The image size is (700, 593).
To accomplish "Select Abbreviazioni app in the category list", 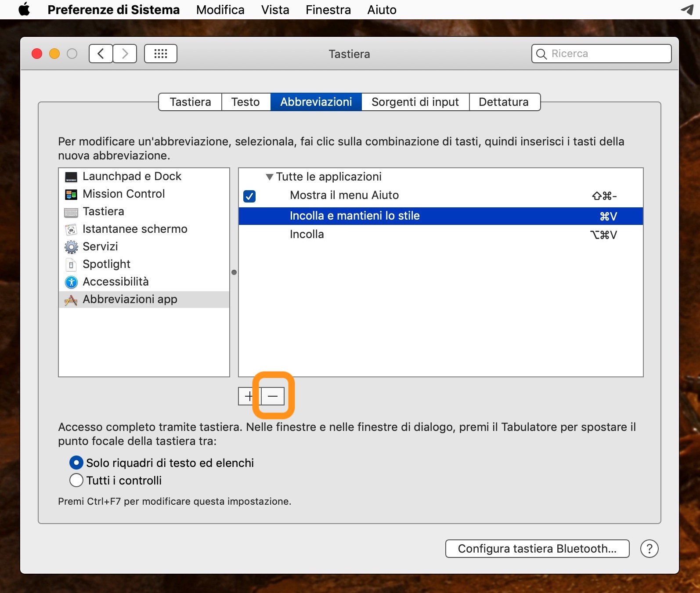I will [144, 300].
